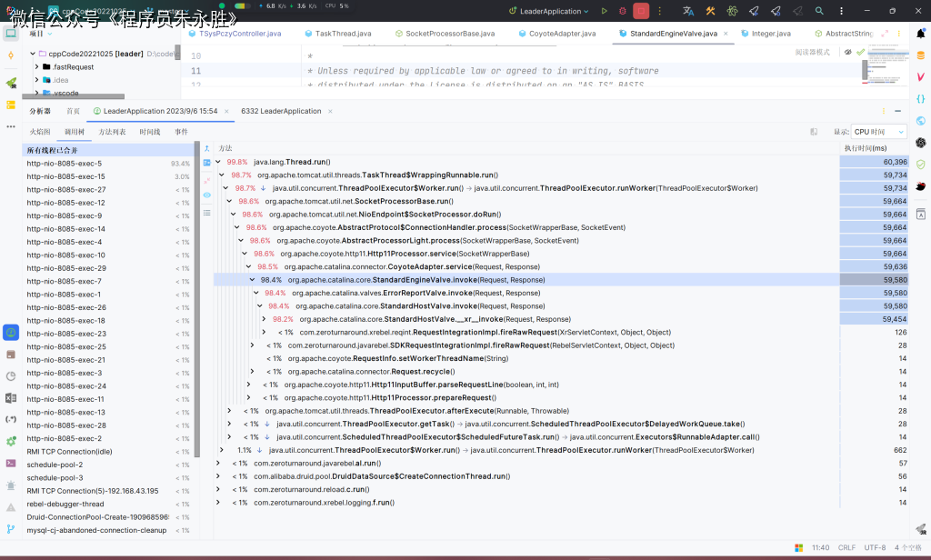Viewport: 931px width, 560px height.
Task: Open Search Everywhere magnifier icon
Action: click(819, 11)
